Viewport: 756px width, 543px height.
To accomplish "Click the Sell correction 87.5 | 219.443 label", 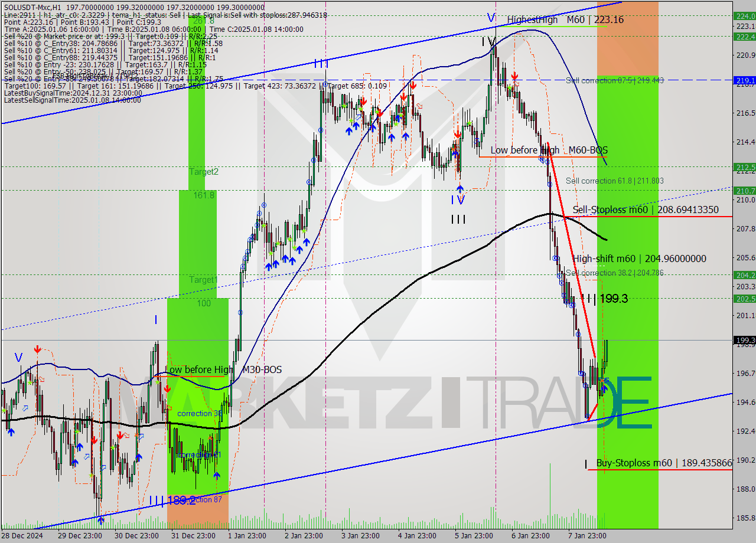I will [615, 80].
